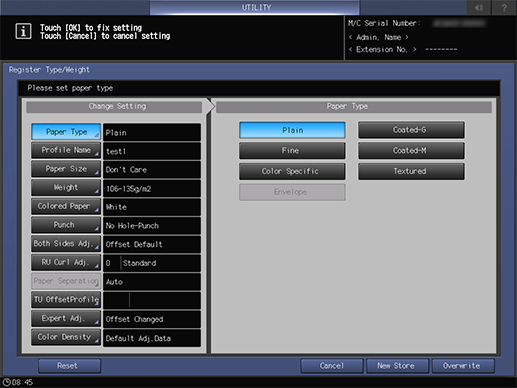Choose Textured paper type
Viewport: 517px width, 388px height.
pos(411,171)
